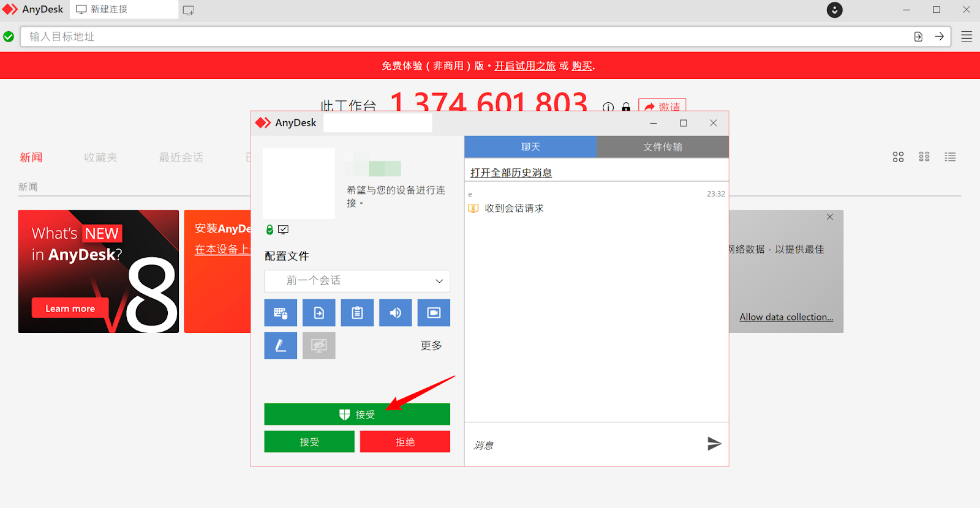Image resolution: width=980 pixels, height=508 pixels.
Task: Open 安装AnyDesk orange card
Action: point(217,272)
